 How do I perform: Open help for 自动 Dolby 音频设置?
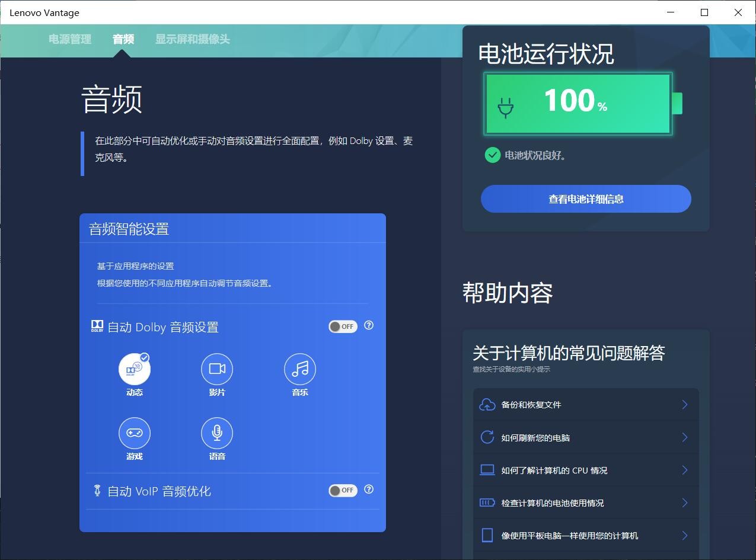pos(369,325)
